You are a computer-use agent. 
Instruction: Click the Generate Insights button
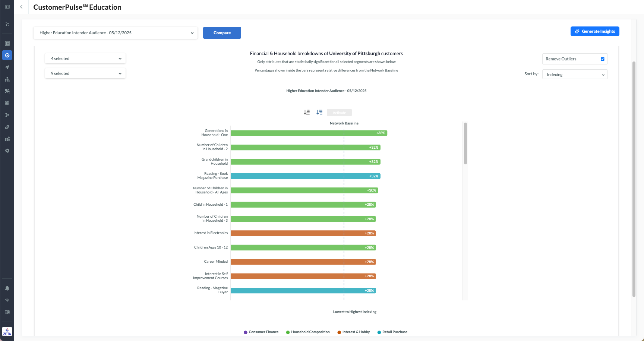[595, 31]
